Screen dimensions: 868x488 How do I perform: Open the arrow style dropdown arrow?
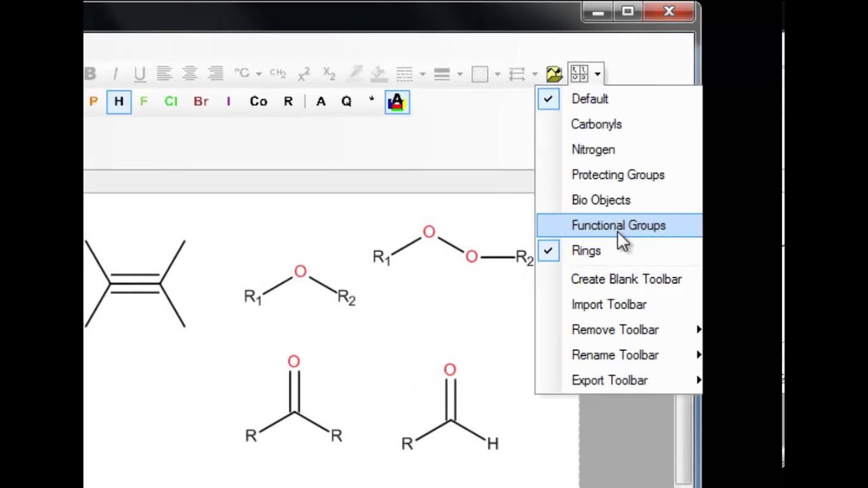(534, 74)
